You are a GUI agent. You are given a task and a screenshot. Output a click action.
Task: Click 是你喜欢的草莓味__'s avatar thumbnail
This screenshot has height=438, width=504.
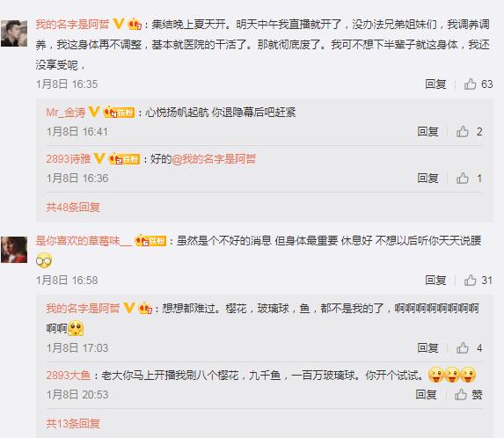click(14, 250)
